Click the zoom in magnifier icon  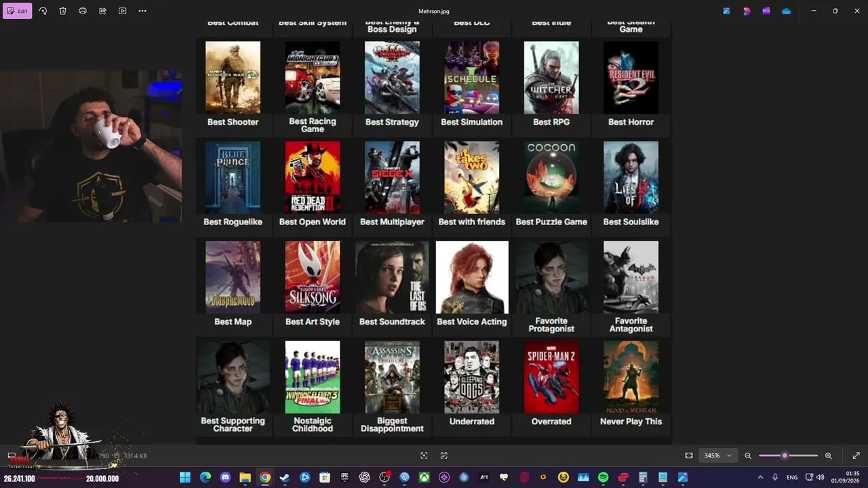[x=828, y=455]
